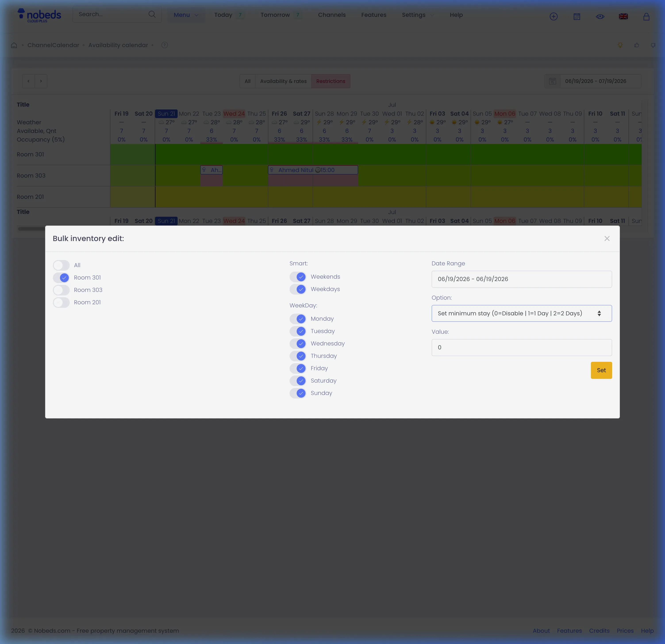Click the Mon 06 date header
Image resolution: width=665 pixels, height=644 pixels.
pyautogui.click(x=505, y=114)
